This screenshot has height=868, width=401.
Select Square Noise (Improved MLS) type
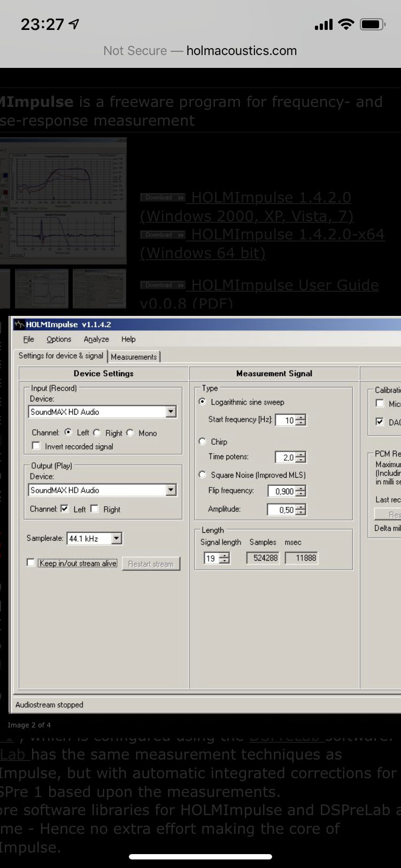(x=202, y=474)
